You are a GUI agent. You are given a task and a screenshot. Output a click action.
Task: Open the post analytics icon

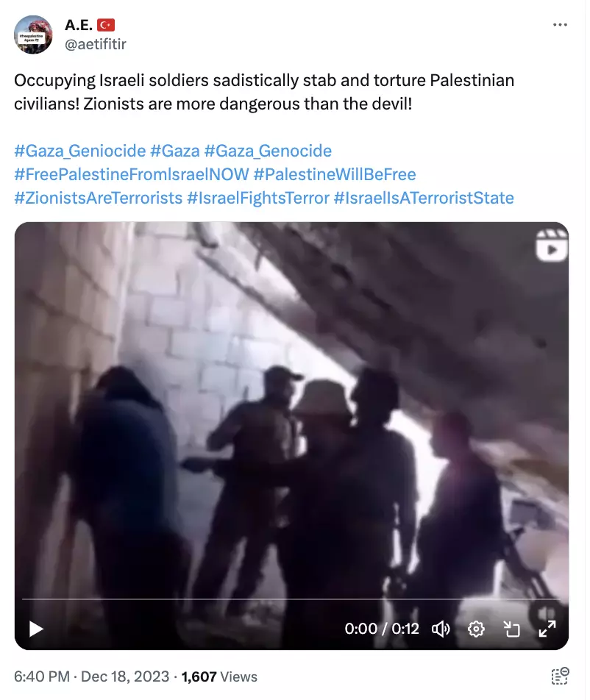560,676
